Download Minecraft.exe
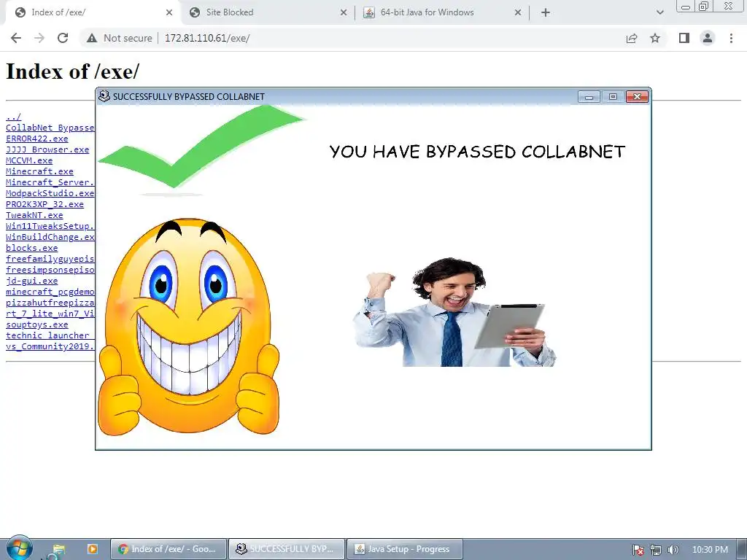 [39, 171]
